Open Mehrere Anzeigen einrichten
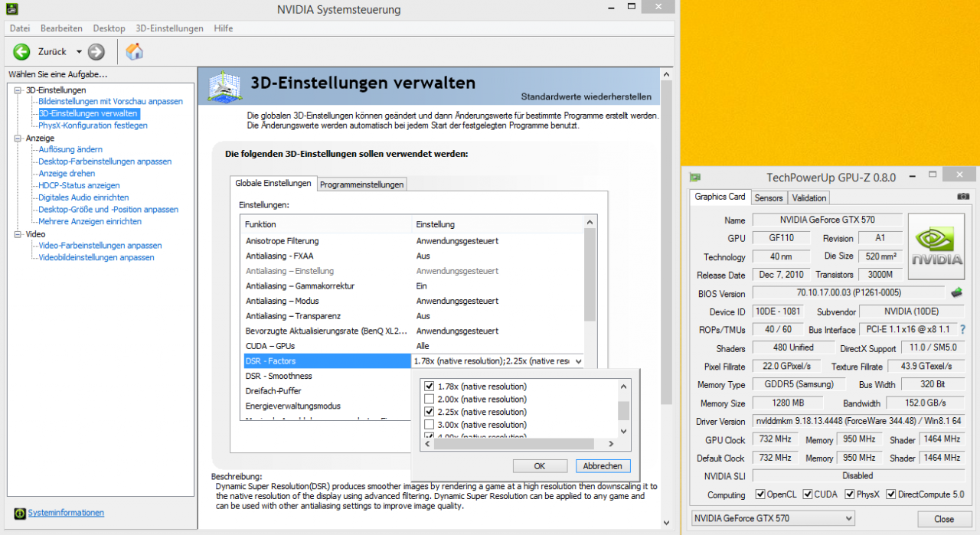The height and width of the screenshot is (535, 980). [90, 221]
